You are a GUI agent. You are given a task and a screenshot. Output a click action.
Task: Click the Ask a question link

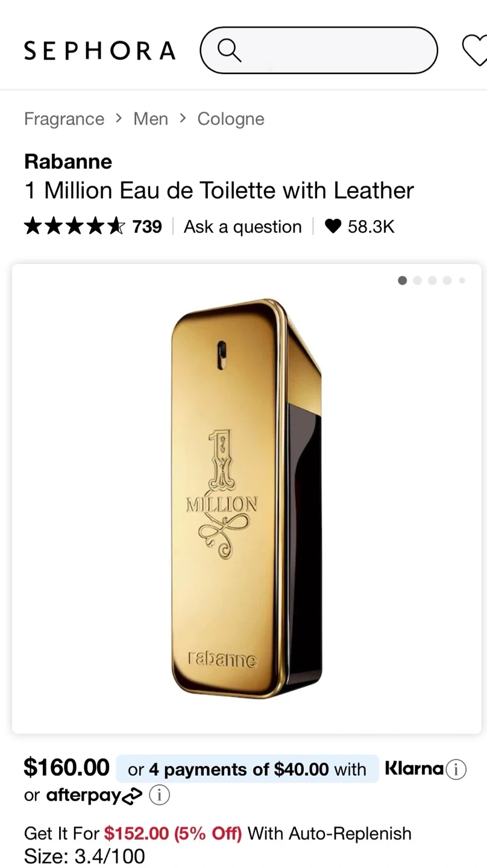click(243, 227)
